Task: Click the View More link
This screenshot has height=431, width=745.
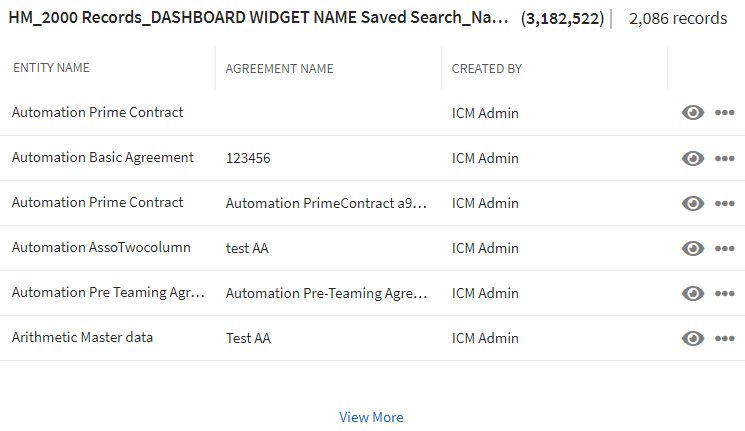Action: (371, 417)
